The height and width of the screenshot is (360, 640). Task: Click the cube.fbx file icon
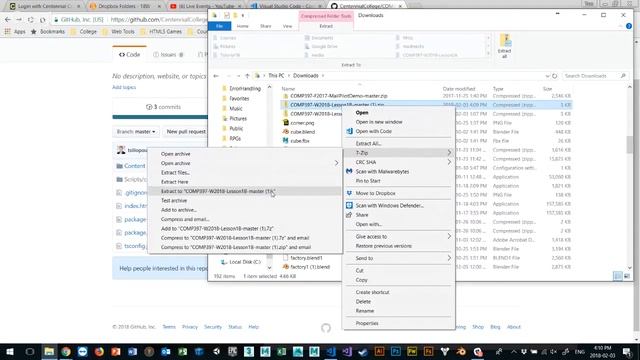(286, 140)
